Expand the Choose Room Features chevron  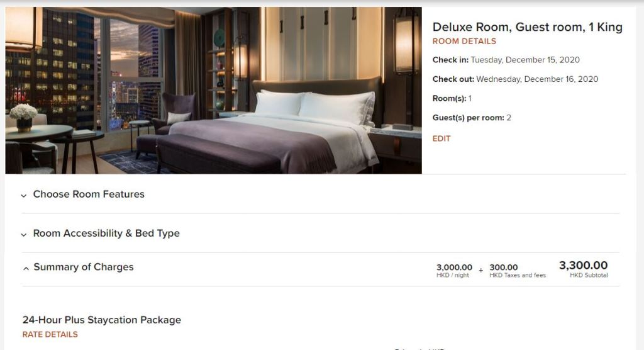pos(24,196)
